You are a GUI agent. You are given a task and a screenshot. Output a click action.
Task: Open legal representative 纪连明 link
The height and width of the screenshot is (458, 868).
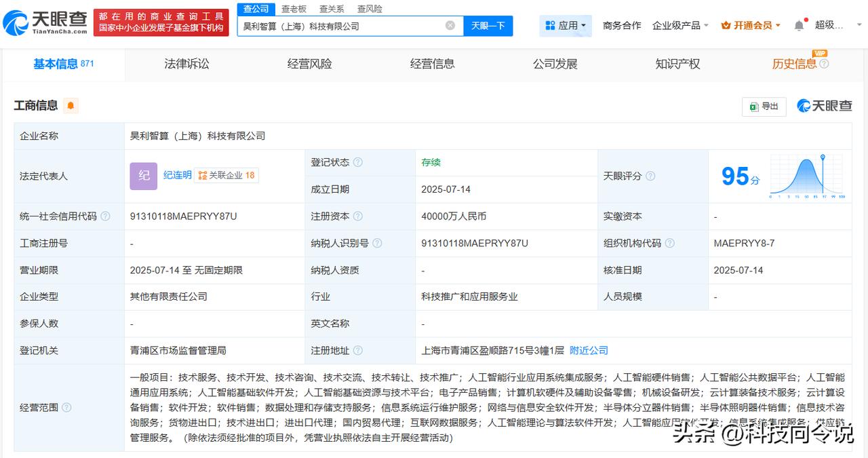coord(178,175)
